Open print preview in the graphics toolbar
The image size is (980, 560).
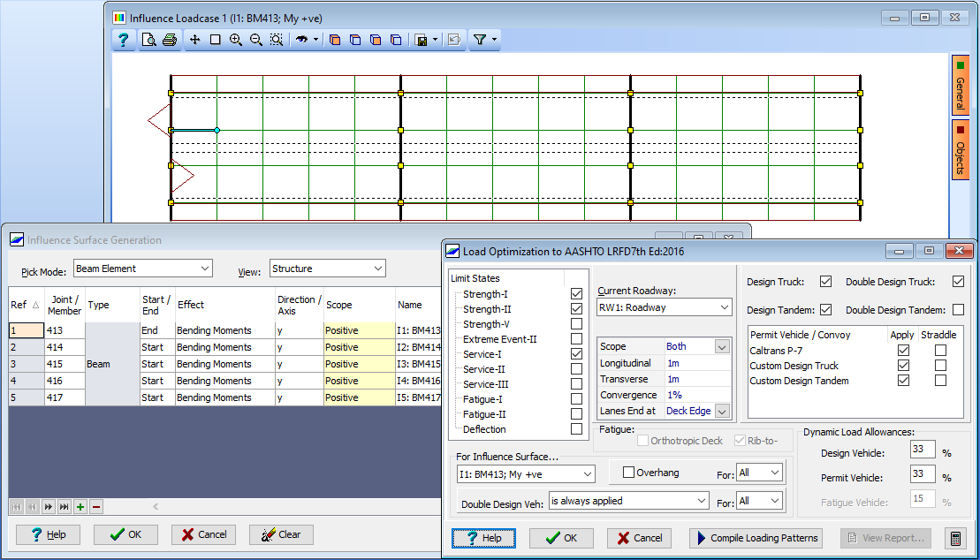pyautogui.click(x=148, y=40)
